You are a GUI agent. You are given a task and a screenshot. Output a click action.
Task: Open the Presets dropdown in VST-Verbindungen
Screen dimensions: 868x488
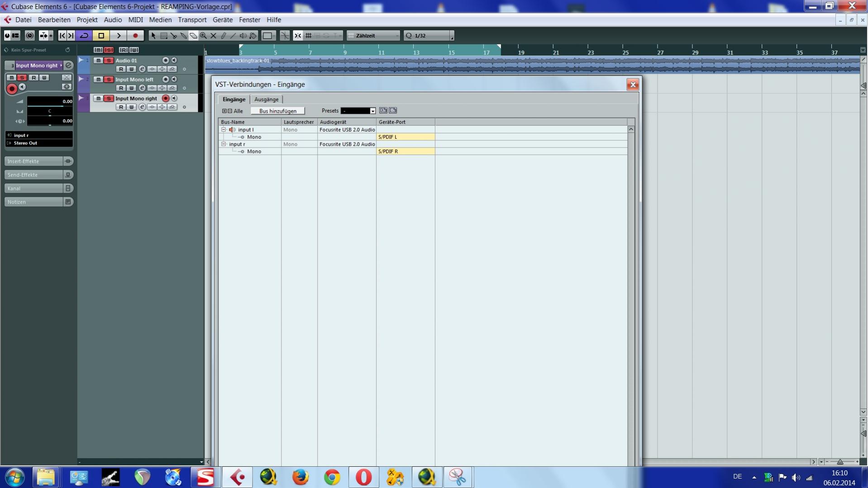[x=358, y=111]
